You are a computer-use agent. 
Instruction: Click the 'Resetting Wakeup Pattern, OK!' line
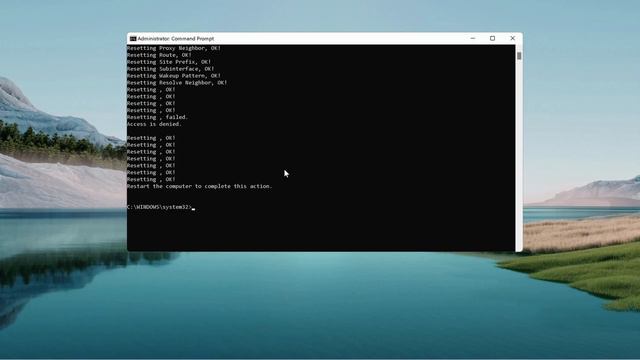tap(174, 76)
